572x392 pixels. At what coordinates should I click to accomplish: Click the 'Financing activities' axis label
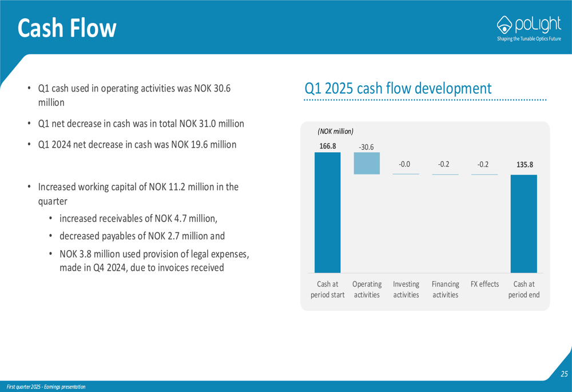coord(446,289)
